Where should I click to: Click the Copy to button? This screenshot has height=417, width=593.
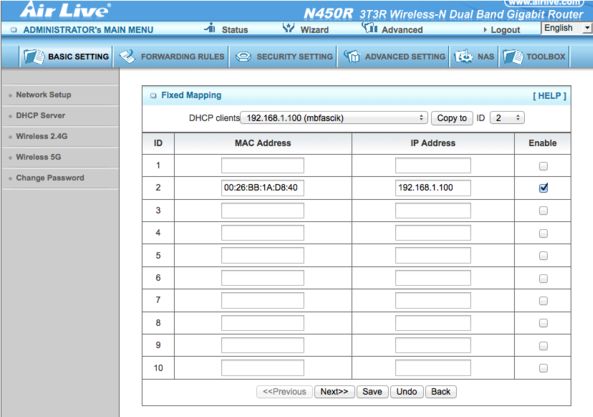click(x=452, y=118)
